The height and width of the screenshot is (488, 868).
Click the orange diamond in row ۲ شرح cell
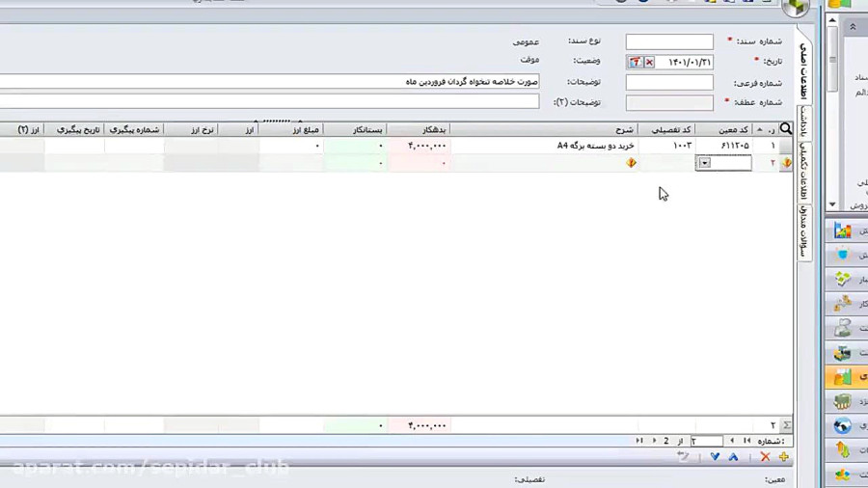tap(631, 163)
